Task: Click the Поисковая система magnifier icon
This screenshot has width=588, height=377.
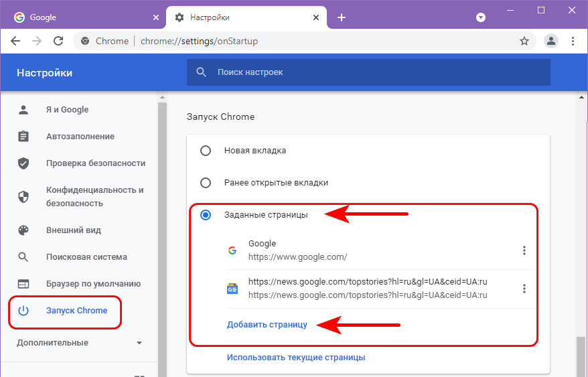Action: coord(23,257)
